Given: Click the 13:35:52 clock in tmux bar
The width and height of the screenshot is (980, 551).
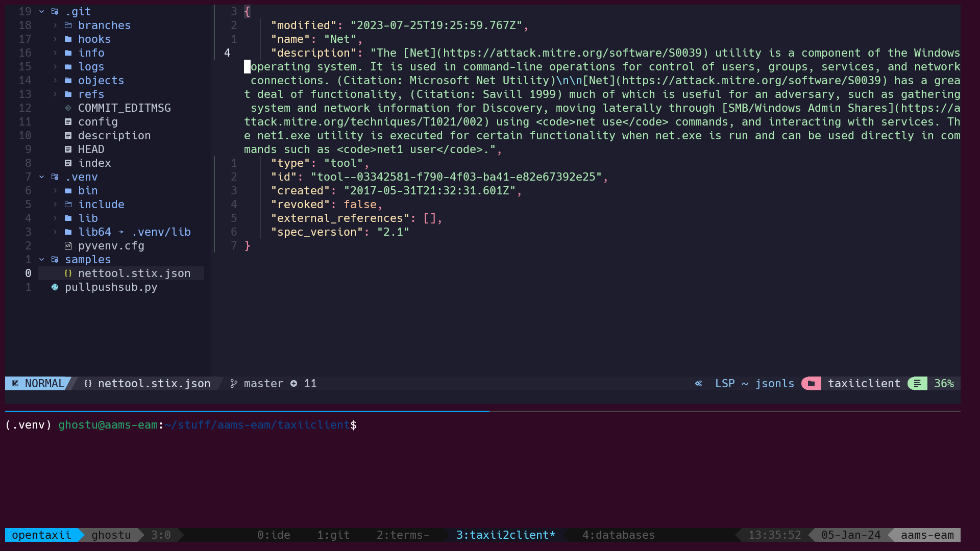Looking at the screenshot, I should 775,535.
